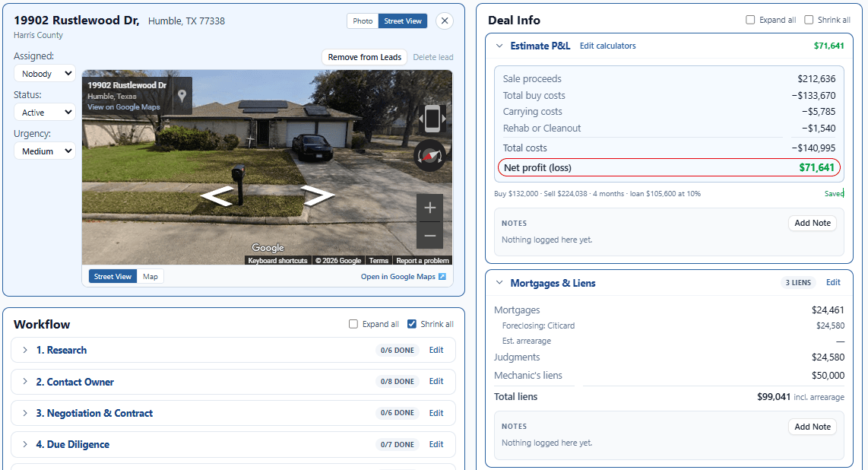Click the Street View image of the house
This screenshot has width=868, height=470.
[x=267, y=167]
